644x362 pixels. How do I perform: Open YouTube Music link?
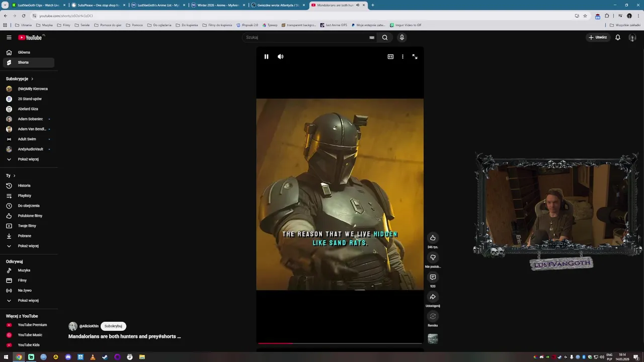(28, 335)
